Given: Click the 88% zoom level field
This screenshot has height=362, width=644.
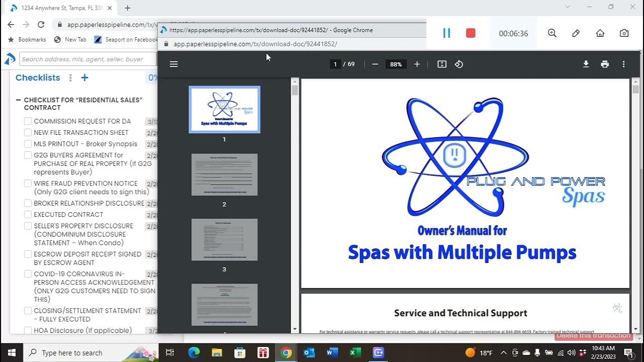Looking at the screenshot, I should tap(396, 64).
